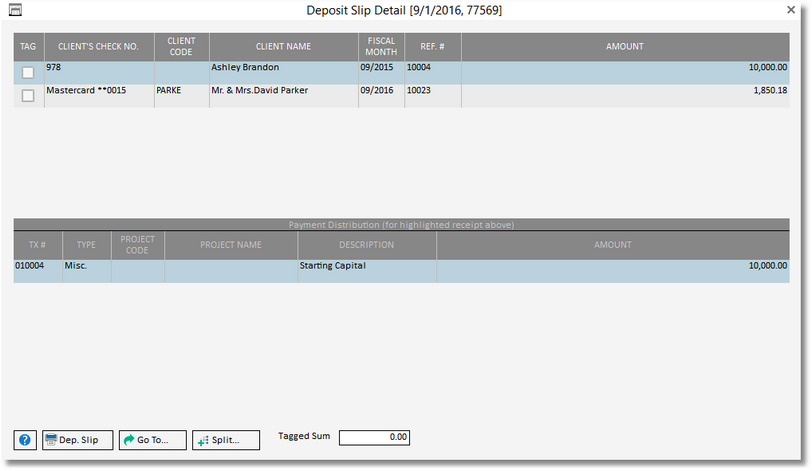The width and height of the screenshot is (812, 471).
Task: Select check number 978 cell
Action: coord(99,73)
